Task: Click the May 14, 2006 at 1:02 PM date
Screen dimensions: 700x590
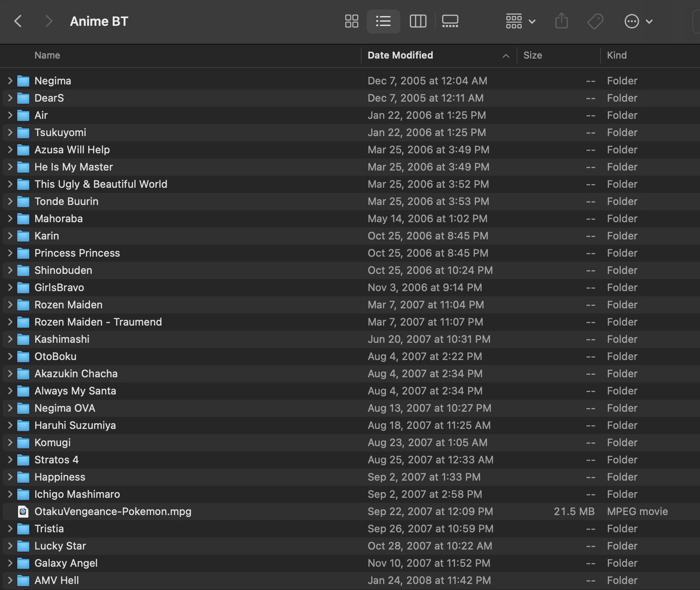Action: (427, 218)
